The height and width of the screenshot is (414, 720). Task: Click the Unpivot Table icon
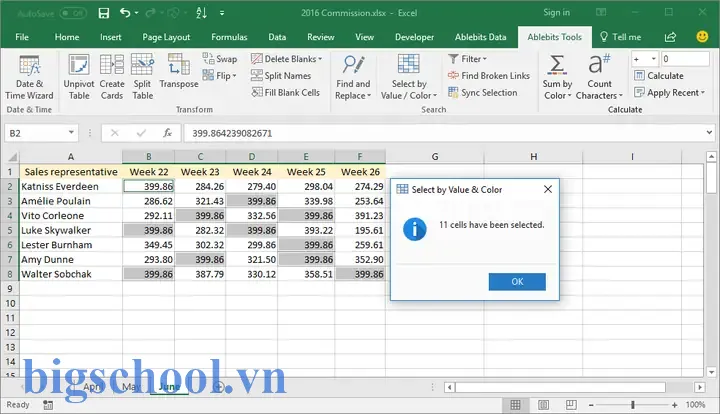[x=79, y=64]
